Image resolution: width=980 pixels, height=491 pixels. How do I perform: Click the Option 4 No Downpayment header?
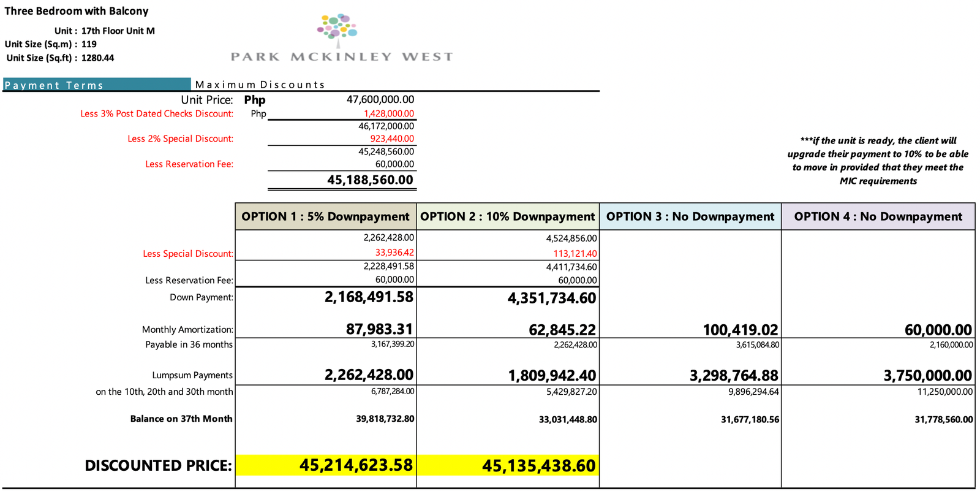pos(878,216)
